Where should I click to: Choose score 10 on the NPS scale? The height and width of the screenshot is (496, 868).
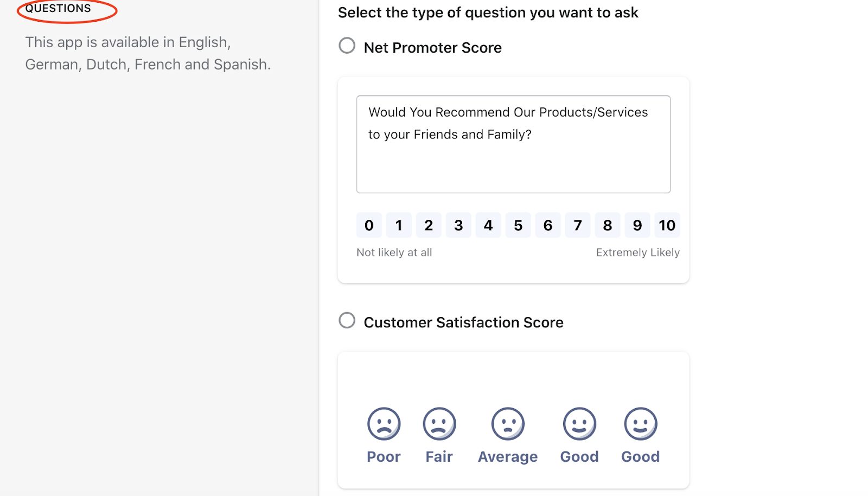pyautogui.click(x=667, y=225)
